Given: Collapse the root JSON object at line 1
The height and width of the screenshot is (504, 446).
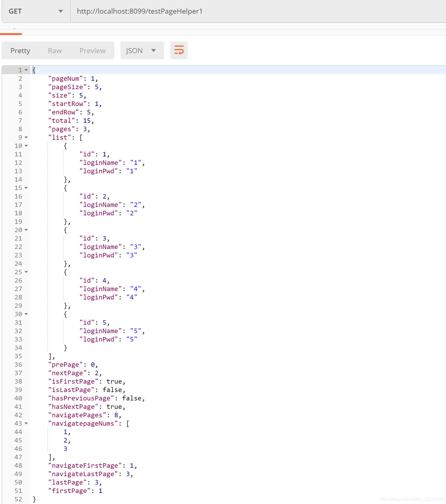Looking at the screenshot, I should (x=26, y=70).
